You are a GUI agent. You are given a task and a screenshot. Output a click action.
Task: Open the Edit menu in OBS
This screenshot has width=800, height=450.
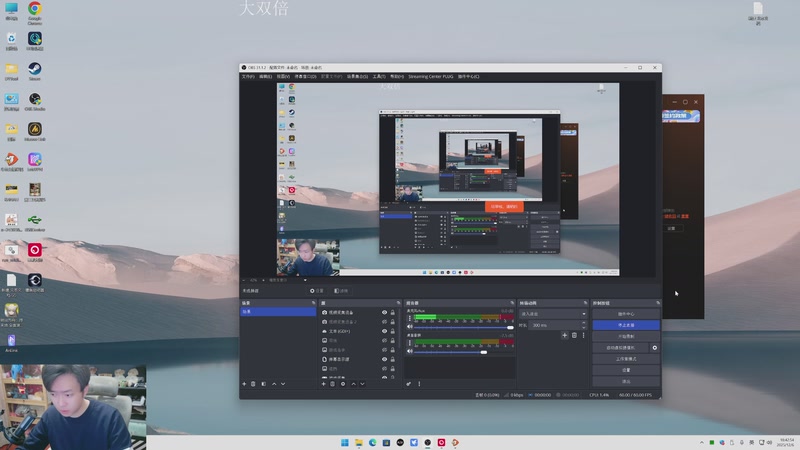pyautogui.click(x=265, y=77)
